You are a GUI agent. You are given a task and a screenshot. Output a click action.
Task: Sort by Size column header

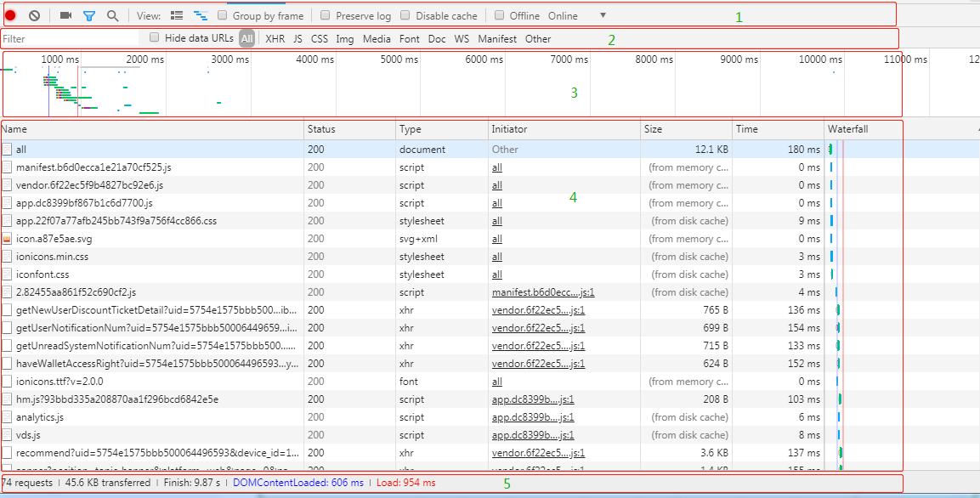(x=687, y=129)
